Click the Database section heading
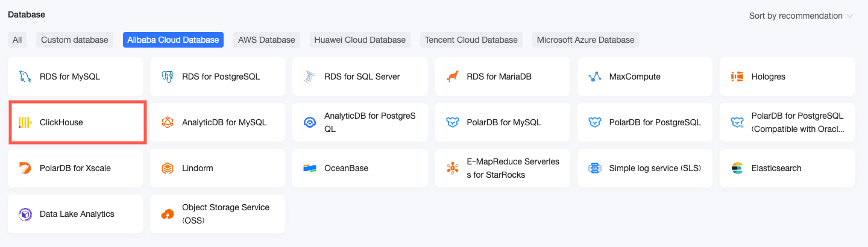This screenshot has height=247, width=868. (x=27, y=14)
